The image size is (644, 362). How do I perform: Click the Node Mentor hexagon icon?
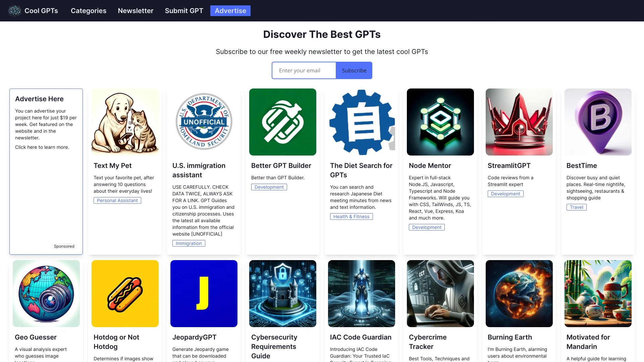[440, 122]
